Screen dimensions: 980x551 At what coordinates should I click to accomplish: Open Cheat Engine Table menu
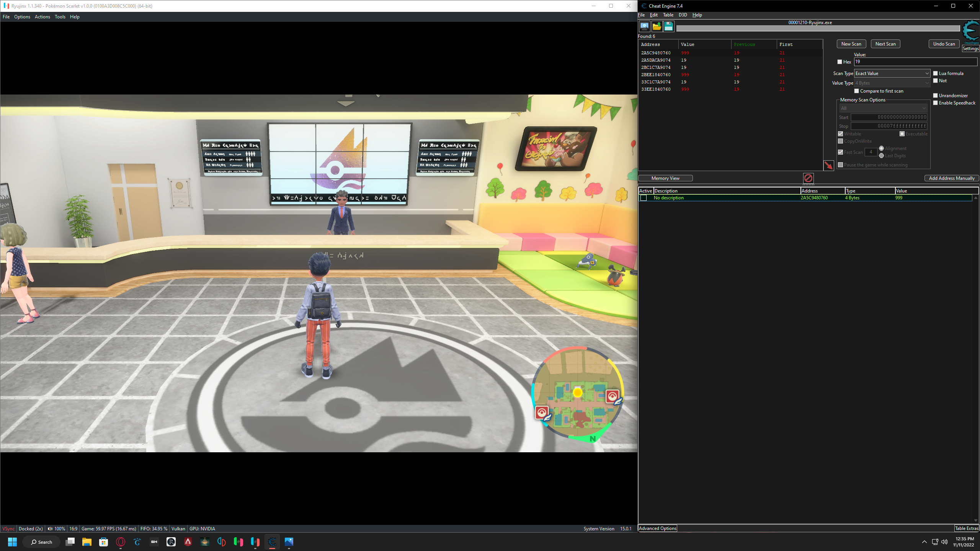pyautogui.click(x=668, y=15)
